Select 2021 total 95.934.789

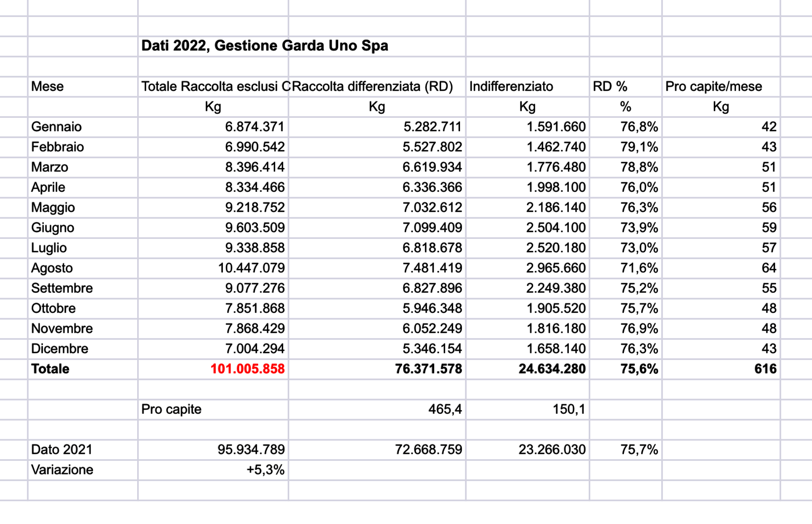point(251,449)
